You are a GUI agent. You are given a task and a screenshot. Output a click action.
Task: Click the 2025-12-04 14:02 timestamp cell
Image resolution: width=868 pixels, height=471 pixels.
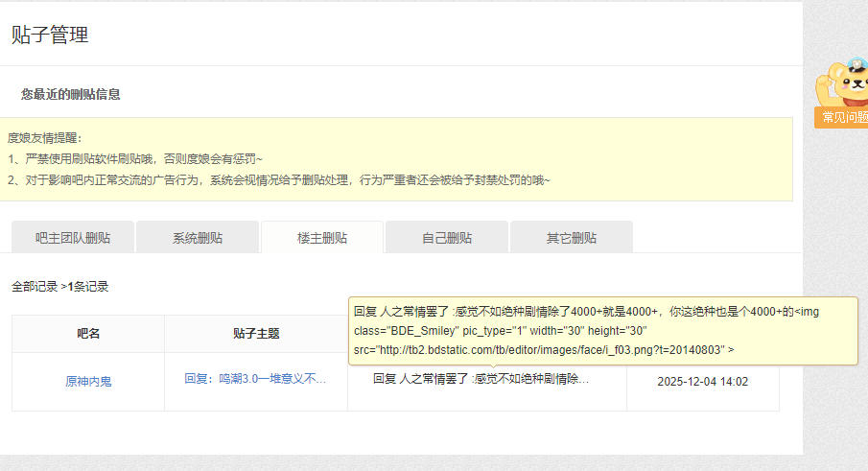coord(702,382)
